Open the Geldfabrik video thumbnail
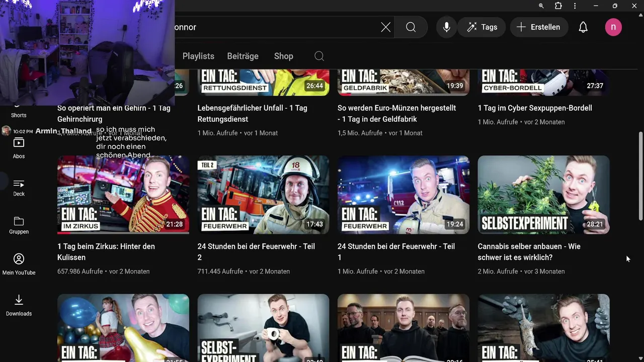The height and width of the screenshot is (362, 644). coord(403,82)
